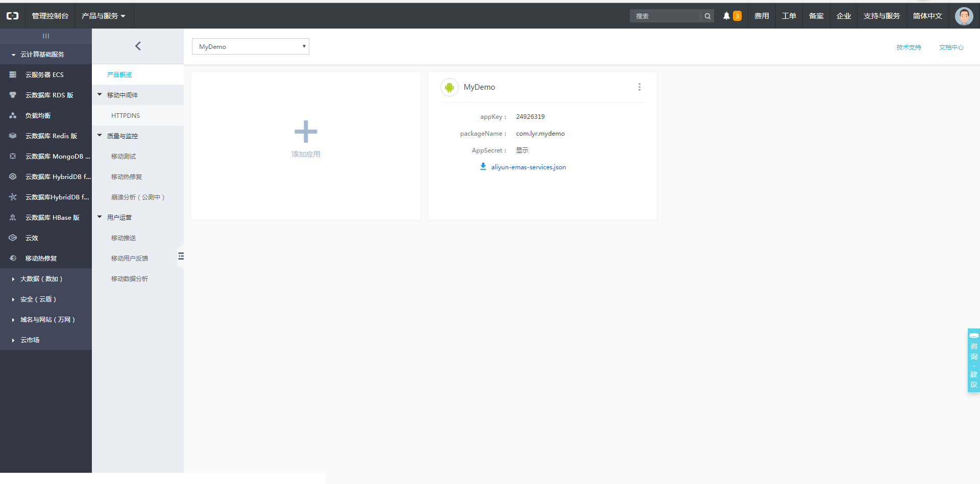This screenshot has height=484, width=980.
Task: Open the 备案 top menu
Action: (816, 16)
